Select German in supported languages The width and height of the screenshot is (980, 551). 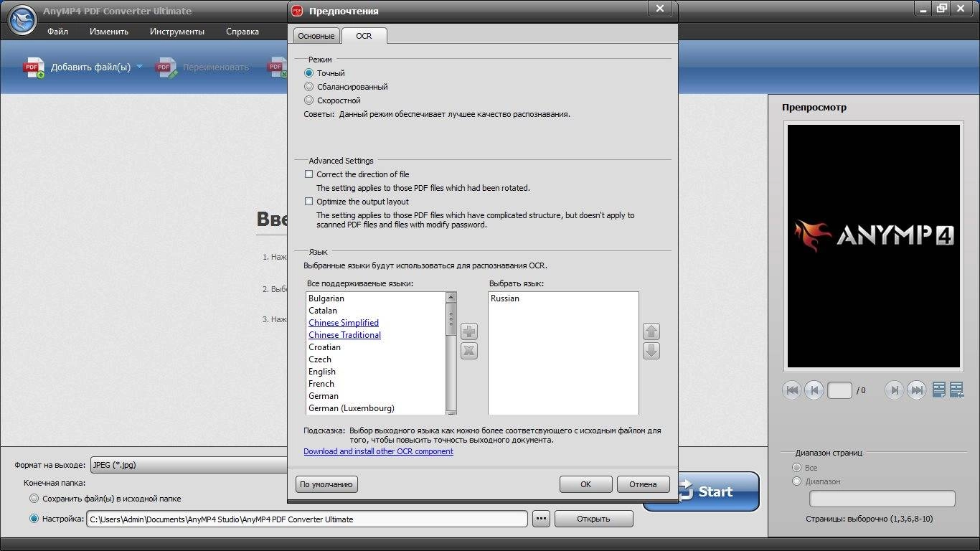[x=324, y=396]
